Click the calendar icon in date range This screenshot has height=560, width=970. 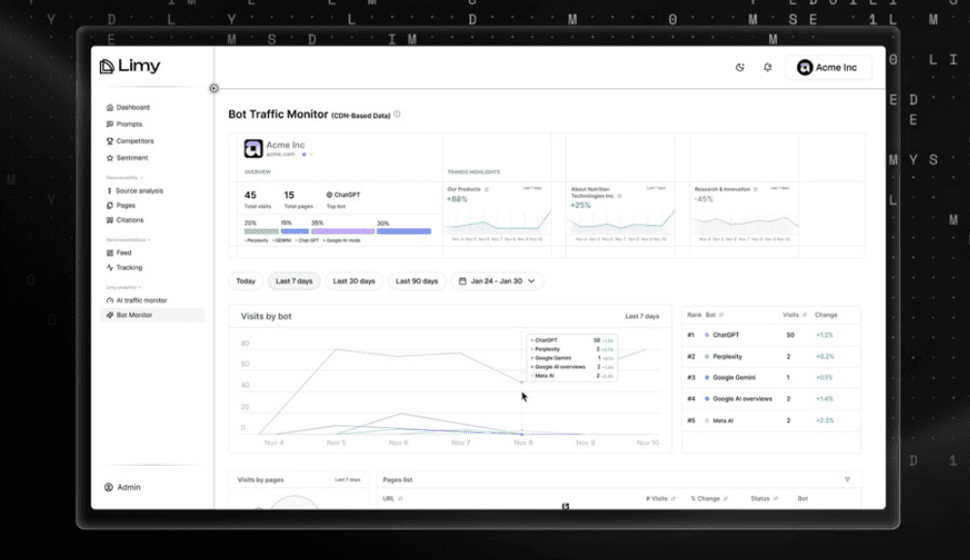point(462,281)
